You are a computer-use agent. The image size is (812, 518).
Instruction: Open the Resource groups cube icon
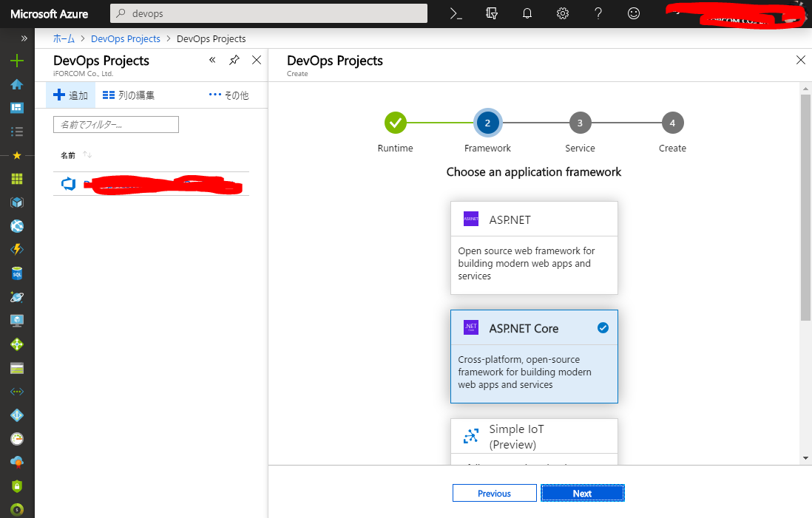pyautogui.click(x=17, y=202)
